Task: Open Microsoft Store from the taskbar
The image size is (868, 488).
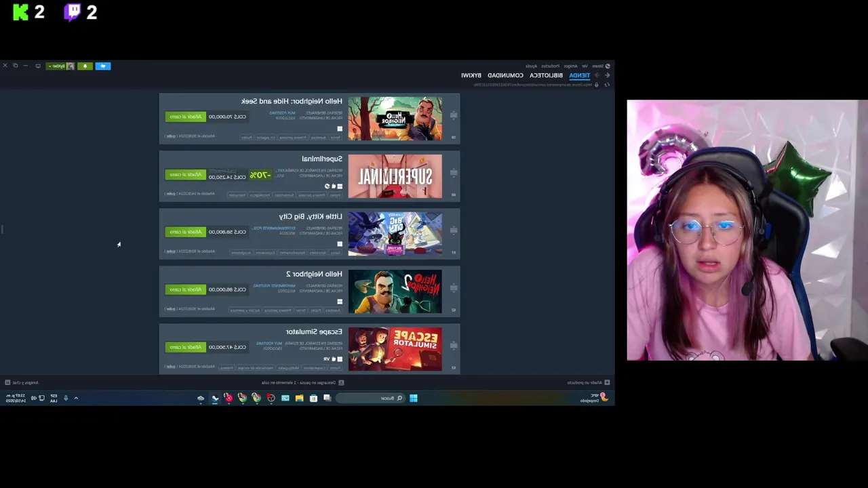Action: point(314,398)
